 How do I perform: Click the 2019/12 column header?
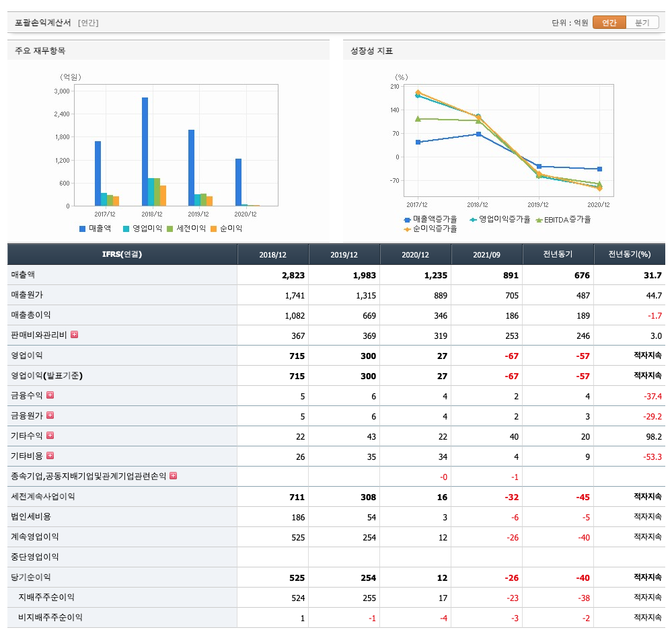tap(344, 254)
